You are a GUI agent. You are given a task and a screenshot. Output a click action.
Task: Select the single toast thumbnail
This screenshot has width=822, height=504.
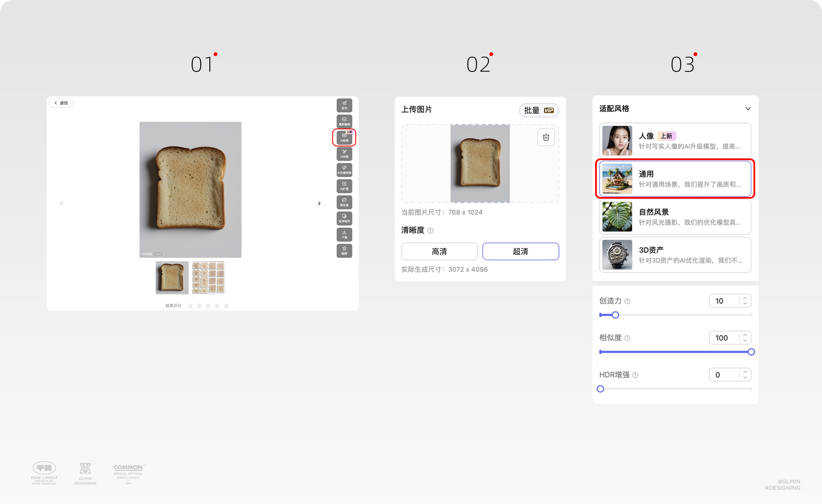(x=172, y=277)
